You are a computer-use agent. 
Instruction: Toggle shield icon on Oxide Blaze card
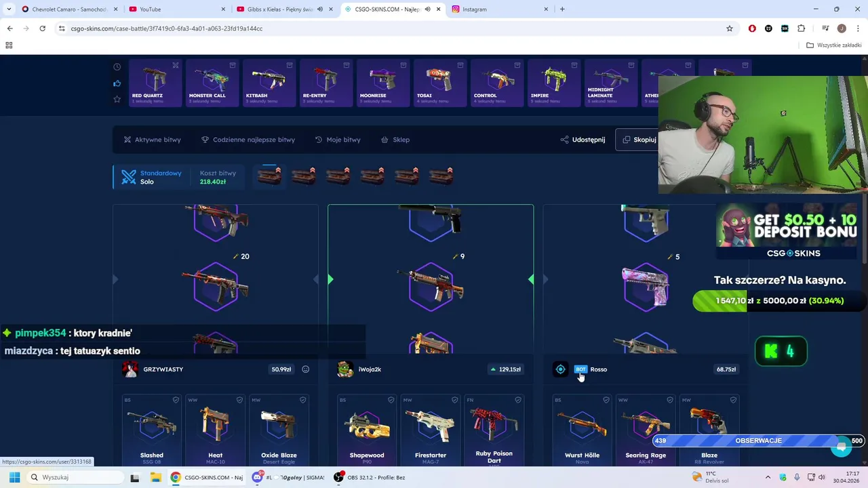tap(303, 400)
